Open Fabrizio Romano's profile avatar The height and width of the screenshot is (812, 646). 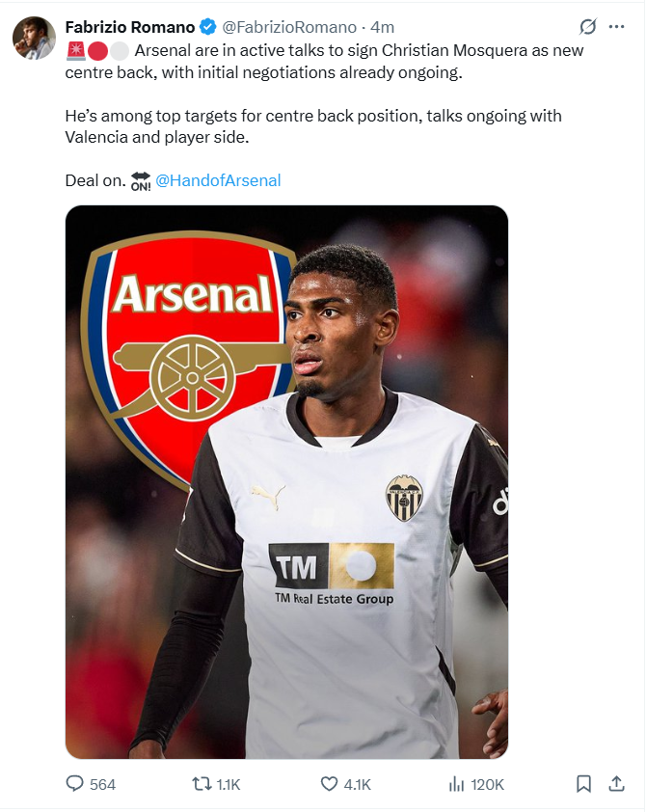point(34,38)
